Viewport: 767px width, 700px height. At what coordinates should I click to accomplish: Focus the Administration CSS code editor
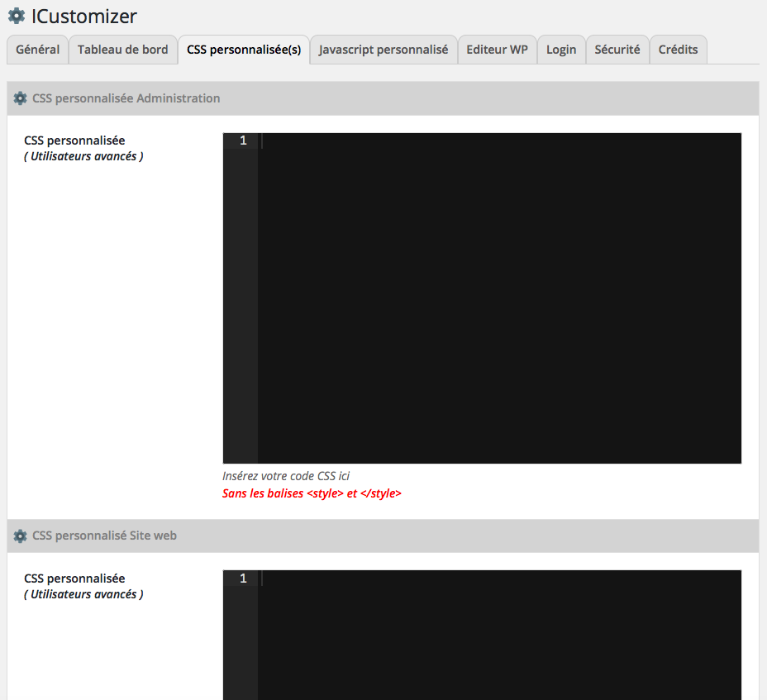point(499,298)
